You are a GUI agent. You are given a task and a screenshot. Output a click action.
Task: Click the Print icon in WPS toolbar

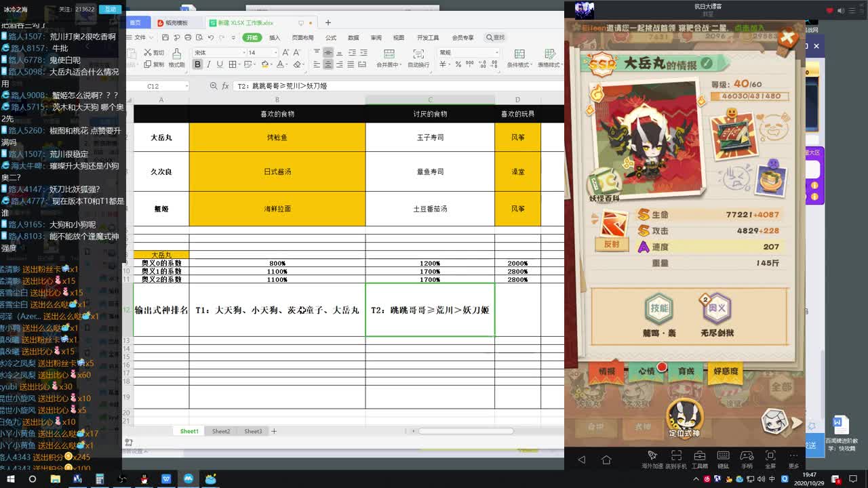(188, 37)
